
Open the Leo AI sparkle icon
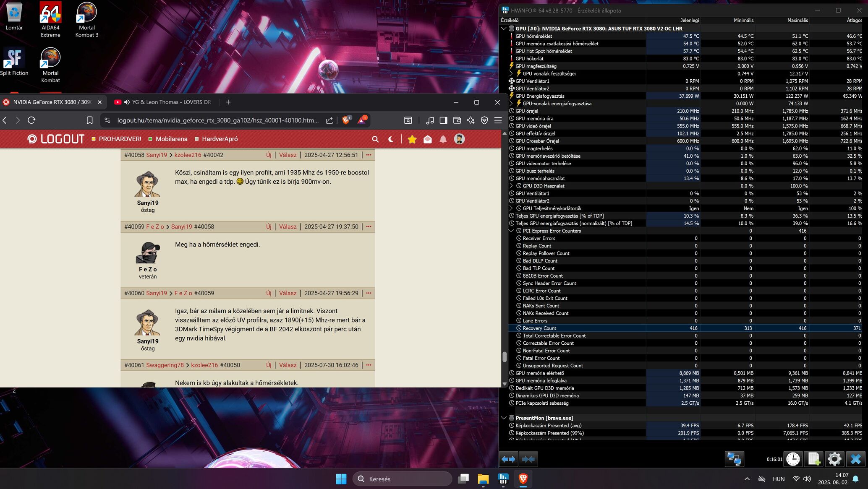click(471, 120)
